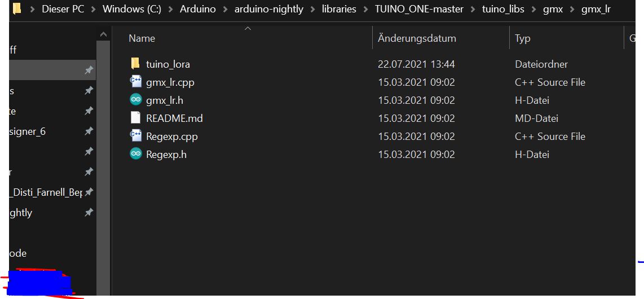Select the Regexp.h Arduino icon
Screen dimensions: 644x299
tap(135, 154)
